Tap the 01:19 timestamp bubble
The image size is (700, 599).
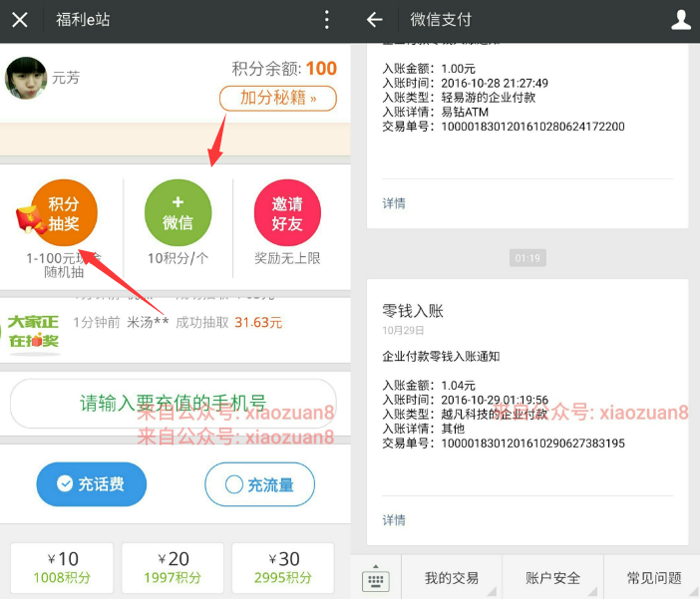pos(527,258)
